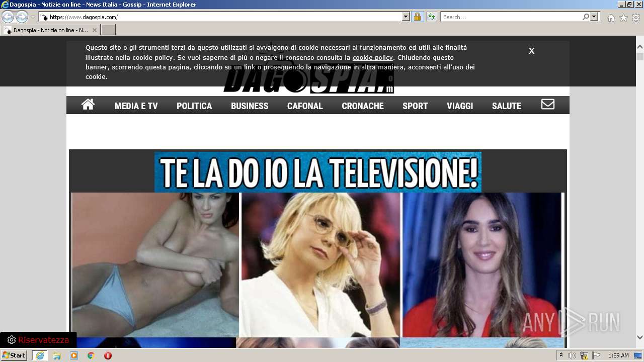Dismiss the cookie banner with X
This screenshot has height=362, width=644.
(531, 51)
